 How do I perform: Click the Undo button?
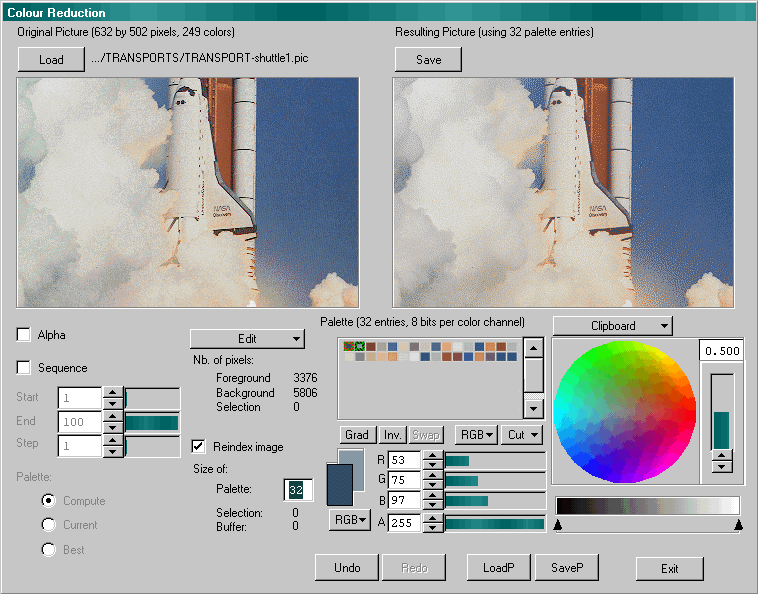347,567
